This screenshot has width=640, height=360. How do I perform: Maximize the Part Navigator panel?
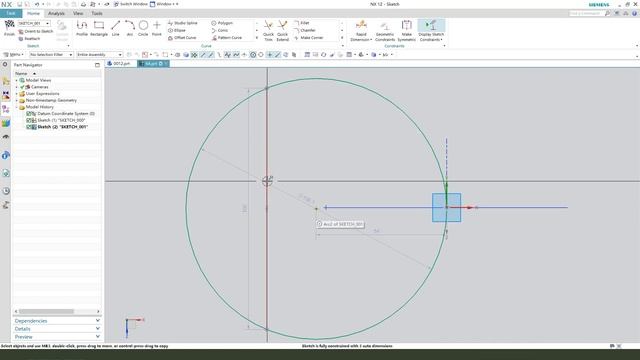pos(97,65)
